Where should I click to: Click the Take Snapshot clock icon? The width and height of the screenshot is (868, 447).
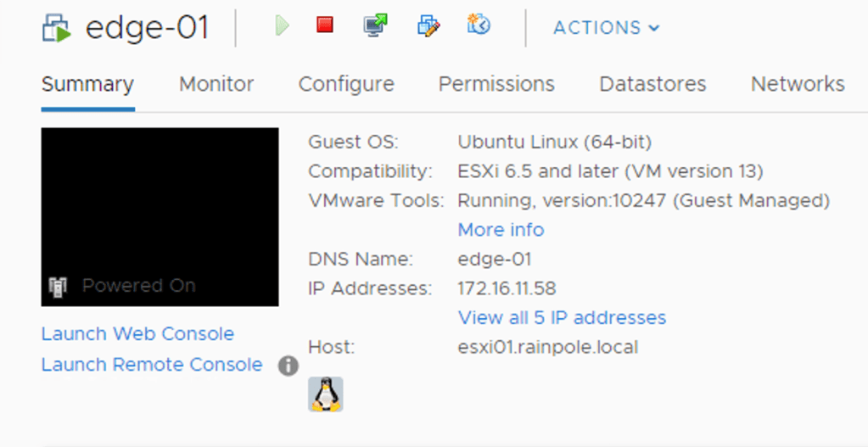click(479, 26)
